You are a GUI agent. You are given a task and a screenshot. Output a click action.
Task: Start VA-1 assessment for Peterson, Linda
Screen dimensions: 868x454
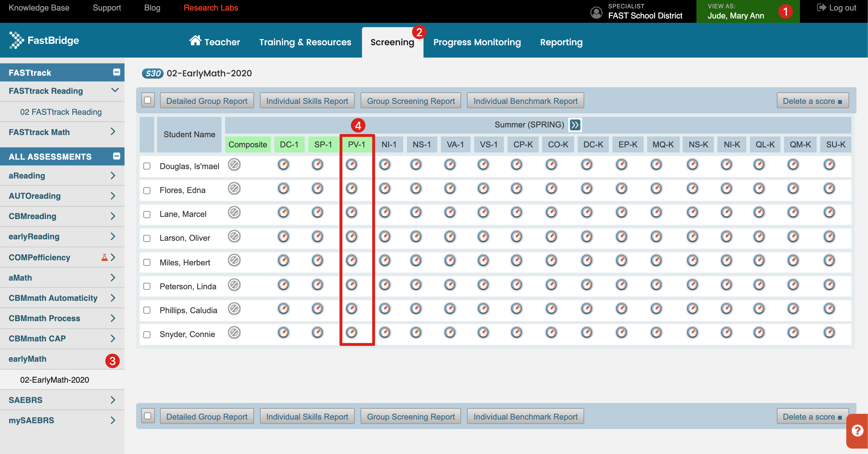click(x=450, y=285)
